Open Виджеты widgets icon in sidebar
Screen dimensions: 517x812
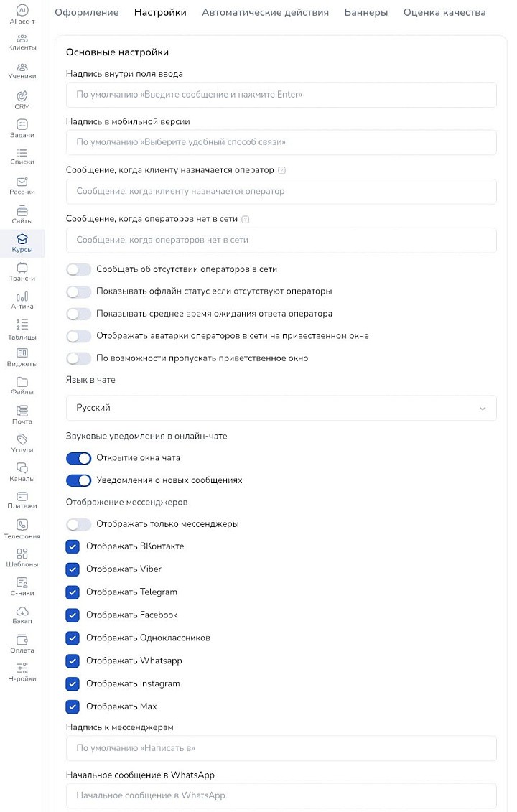point(22,353)
